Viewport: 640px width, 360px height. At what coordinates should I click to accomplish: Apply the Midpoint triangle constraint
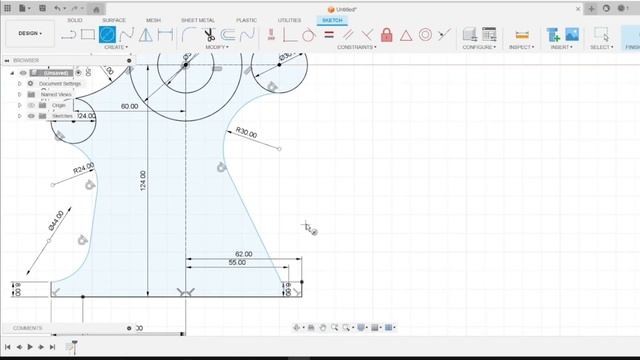(x=406, y=36)
